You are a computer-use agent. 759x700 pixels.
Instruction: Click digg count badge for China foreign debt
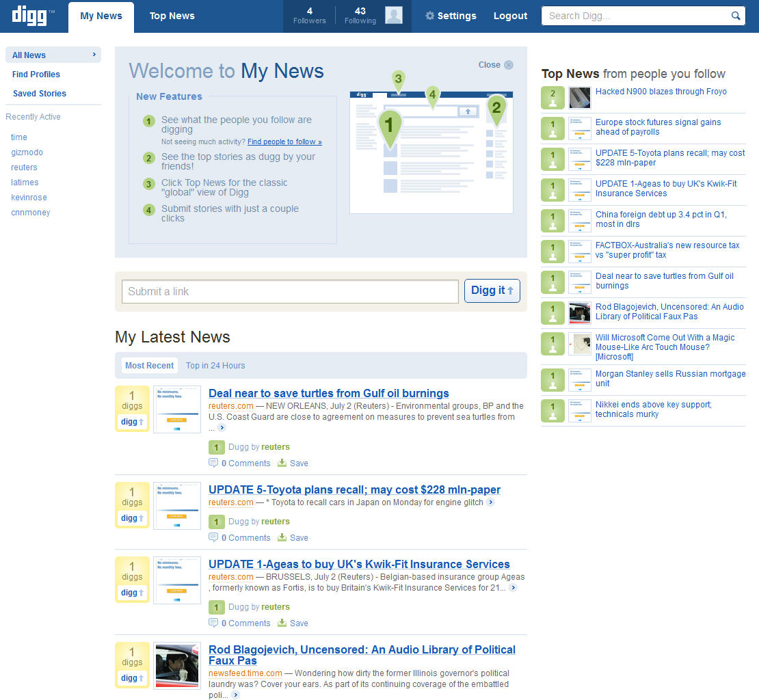tap(552, 221)
